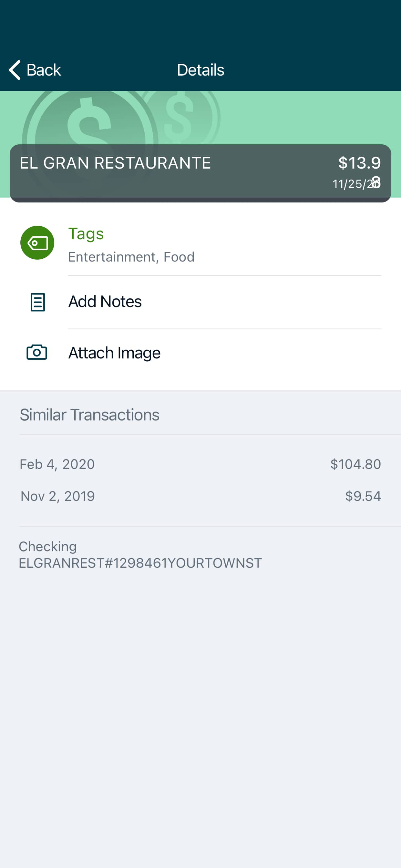Select the $9.54 amount
Screen dimensions: 401x868
pos(363,496)
